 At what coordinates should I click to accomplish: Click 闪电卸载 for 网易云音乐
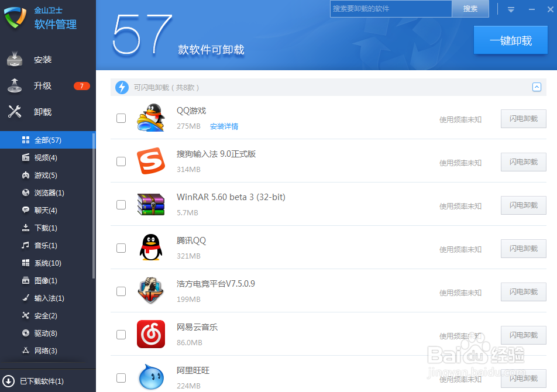[523, 335]
